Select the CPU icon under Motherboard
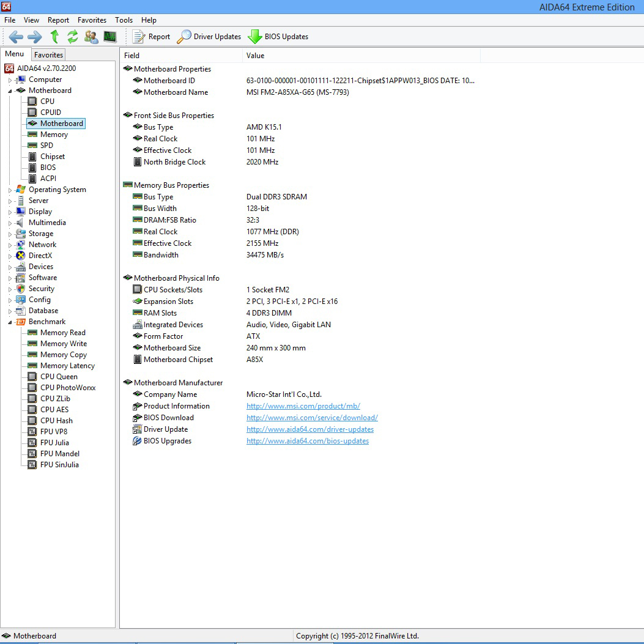This screenshot has height=644, width=644. 32,101
